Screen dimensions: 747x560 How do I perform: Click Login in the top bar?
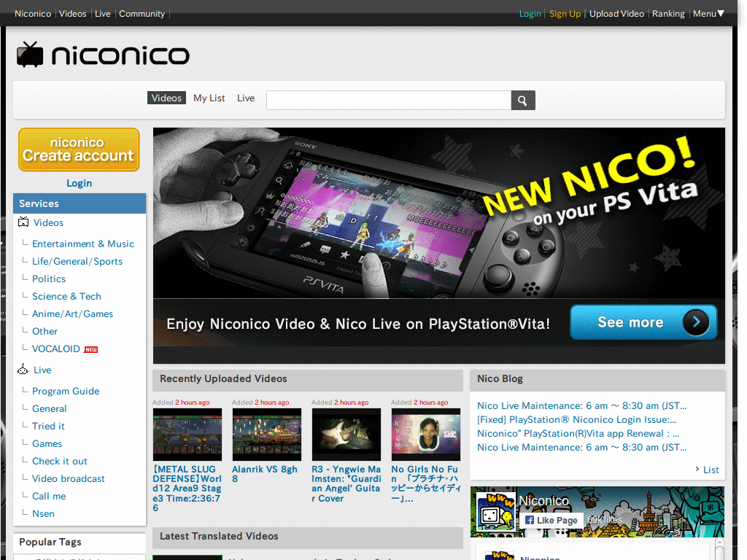(x=530, y=14)
